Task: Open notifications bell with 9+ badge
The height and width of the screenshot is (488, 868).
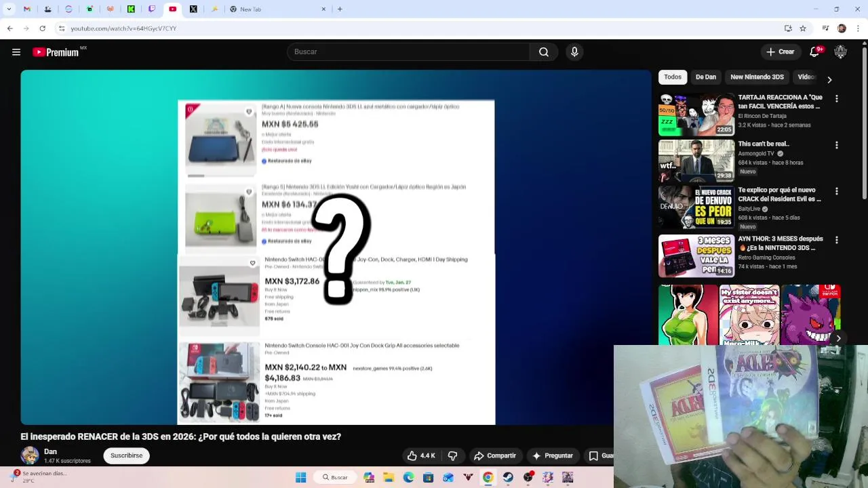Action: pyautogui.click(x=815, y=52)
